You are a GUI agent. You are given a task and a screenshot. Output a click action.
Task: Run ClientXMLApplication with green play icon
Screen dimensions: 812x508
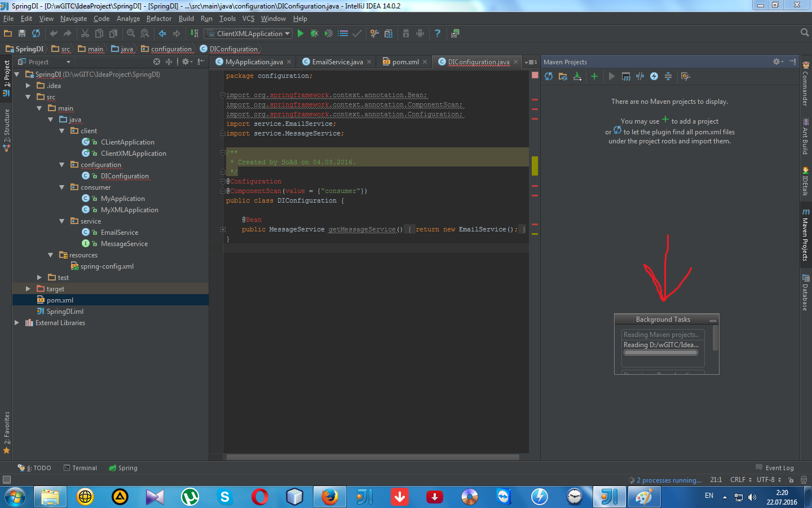[x=301, y=33]
